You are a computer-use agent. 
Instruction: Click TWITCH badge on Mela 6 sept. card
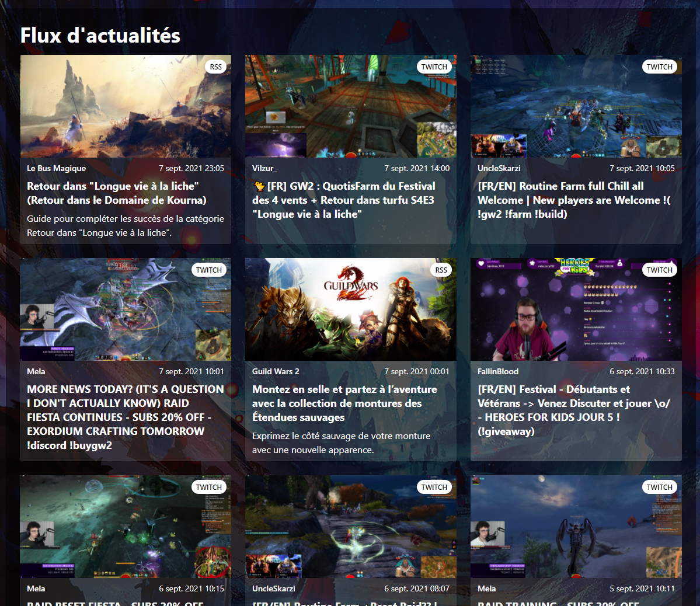(208, 487)
